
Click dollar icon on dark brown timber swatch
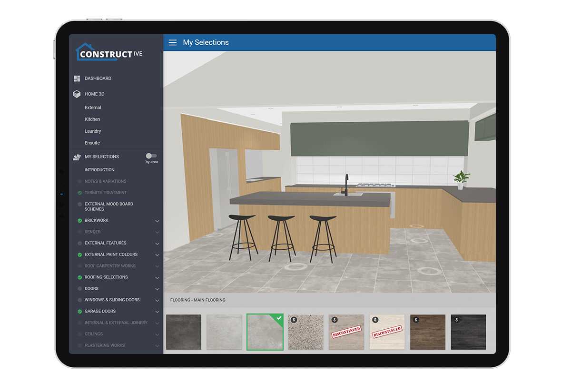(416, 320)
